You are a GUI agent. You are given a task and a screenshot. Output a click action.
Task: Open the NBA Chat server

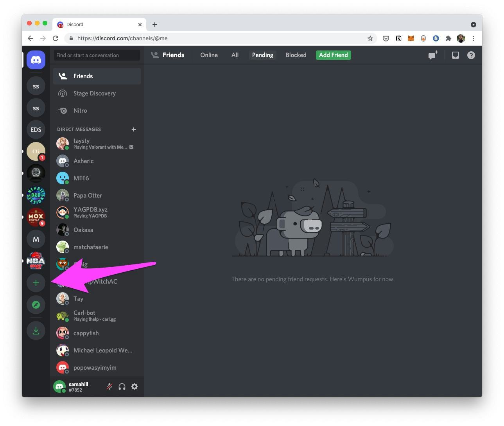pyautogui.click(x=36, y=261)
